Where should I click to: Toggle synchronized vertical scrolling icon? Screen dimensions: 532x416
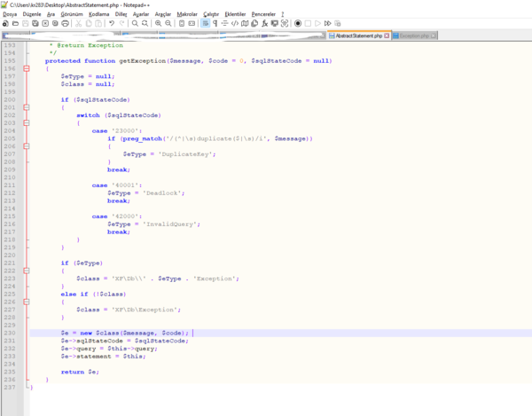tap(182, 23)
